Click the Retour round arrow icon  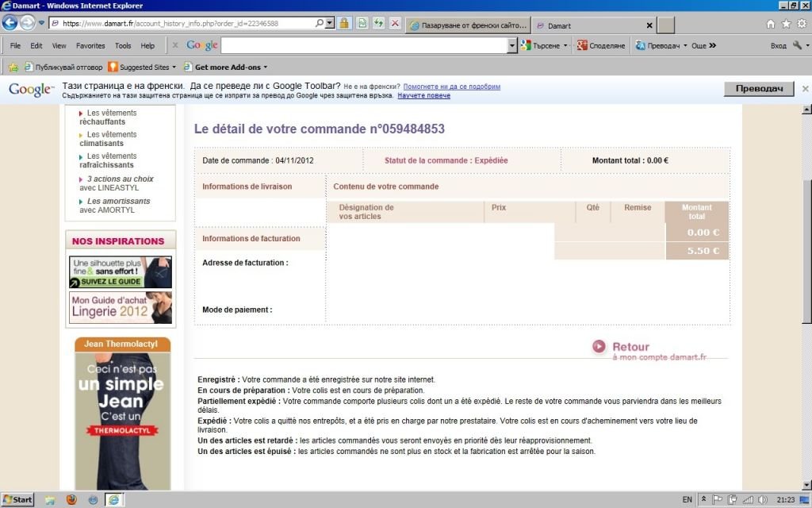[599, 346]
